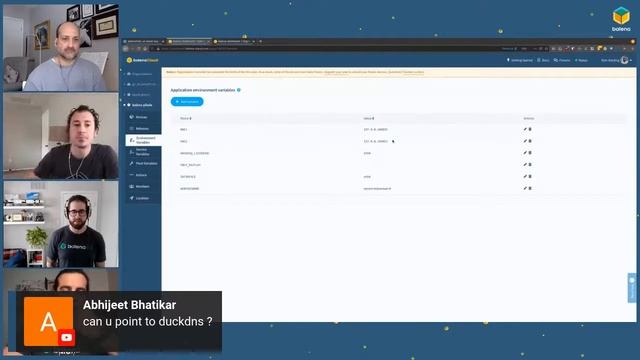Click the Contact us link in the banner
Viewport: 640px width, 360px height.
413,72
